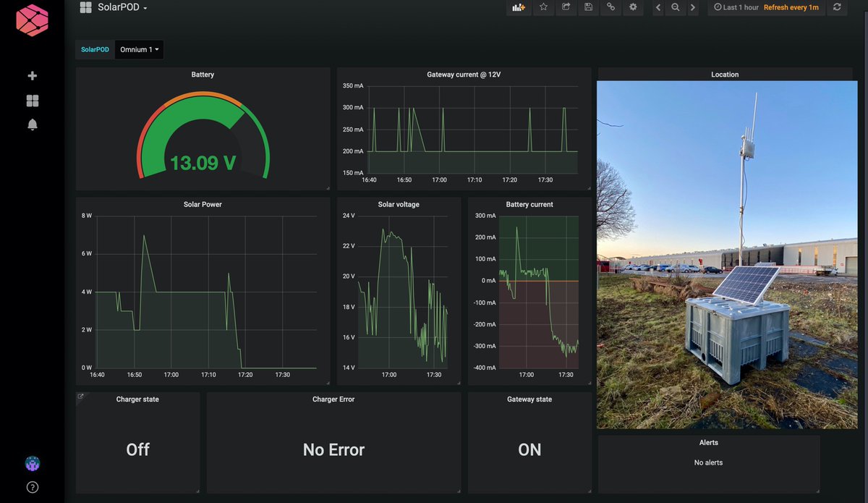Star this dashboard as favorite

543,7
